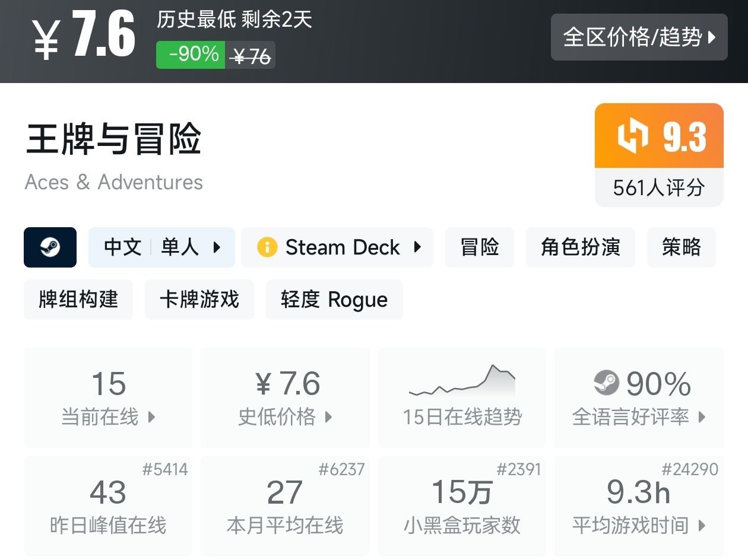Select the 角色扮演 RPG tag

[580, 247]
